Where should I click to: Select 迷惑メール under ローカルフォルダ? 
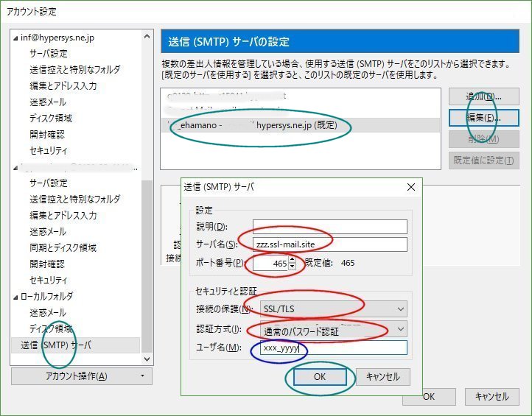coord(48,313)
